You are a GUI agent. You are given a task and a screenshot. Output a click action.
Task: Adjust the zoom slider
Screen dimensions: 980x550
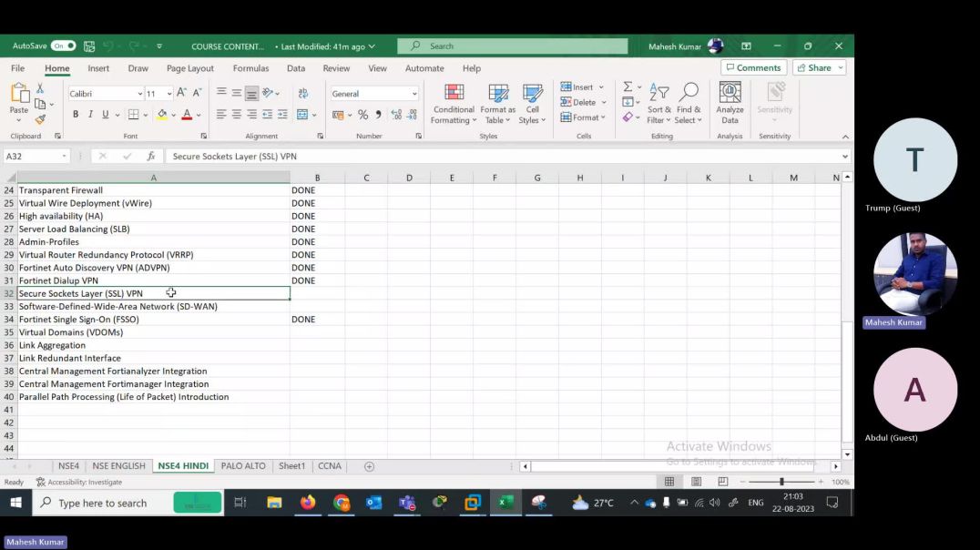point(781,482)
